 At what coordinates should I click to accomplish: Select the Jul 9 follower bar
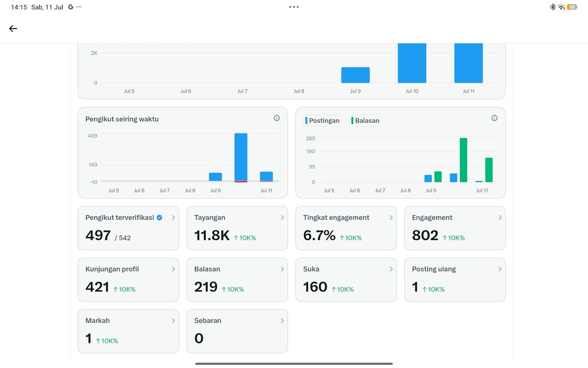pos(216,177)
